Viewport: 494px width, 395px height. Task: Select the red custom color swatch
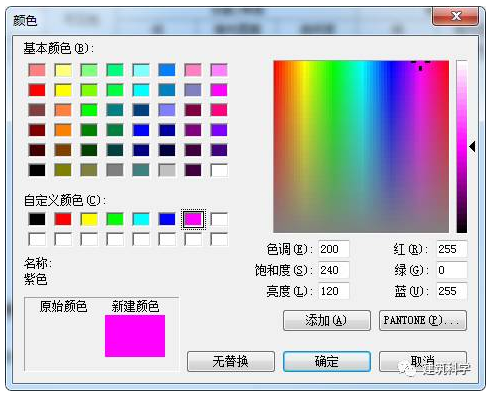click(x=63, y=219)
